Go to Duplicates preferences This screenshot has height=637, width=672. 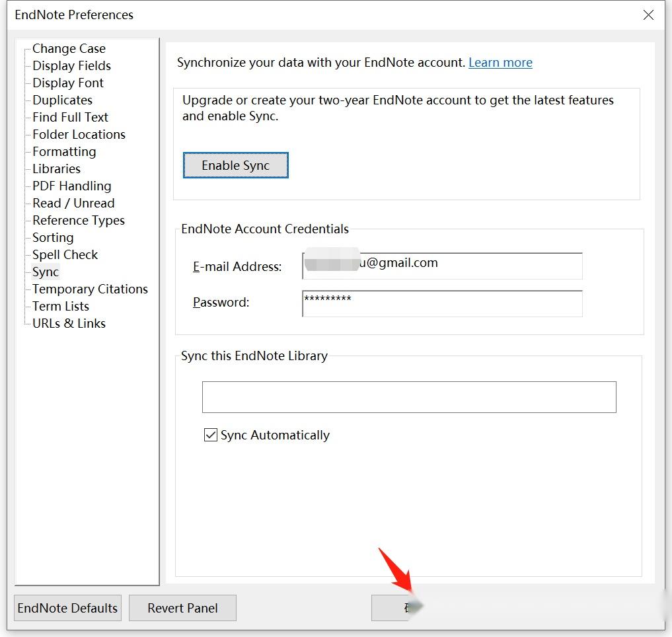[x=62, y=100]
